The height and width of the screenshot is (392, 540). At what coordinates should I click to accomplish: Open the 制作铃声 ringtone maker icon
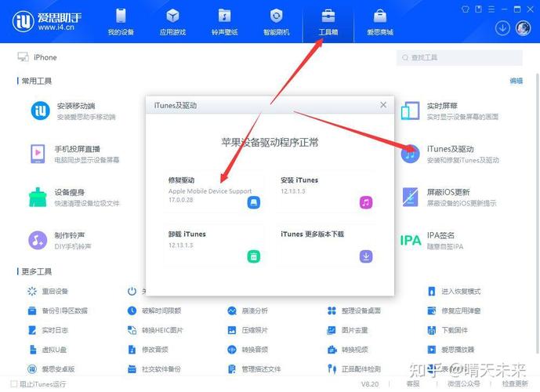[38, 240]
